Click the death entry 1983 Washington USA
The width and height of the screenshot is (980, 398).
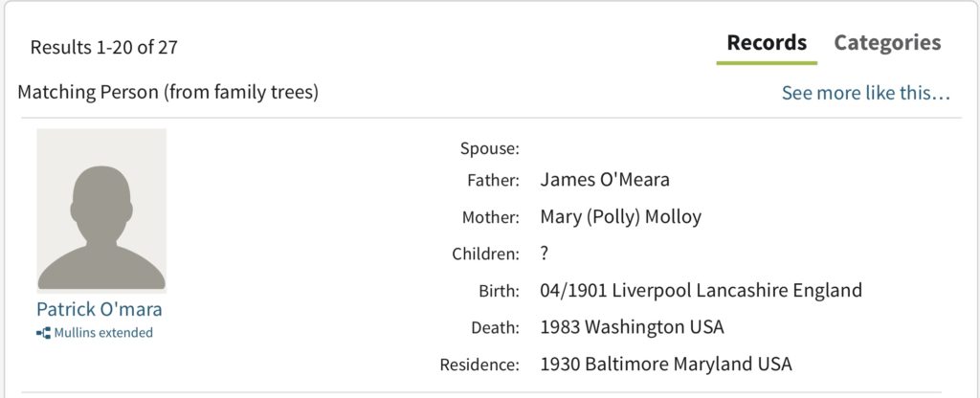(632, 327)
